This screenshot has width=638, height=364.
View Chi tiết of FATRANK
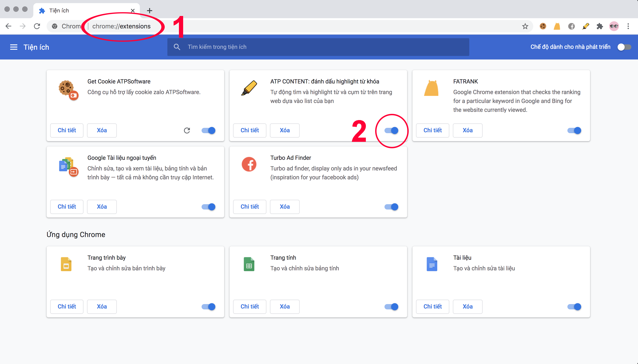432,130
